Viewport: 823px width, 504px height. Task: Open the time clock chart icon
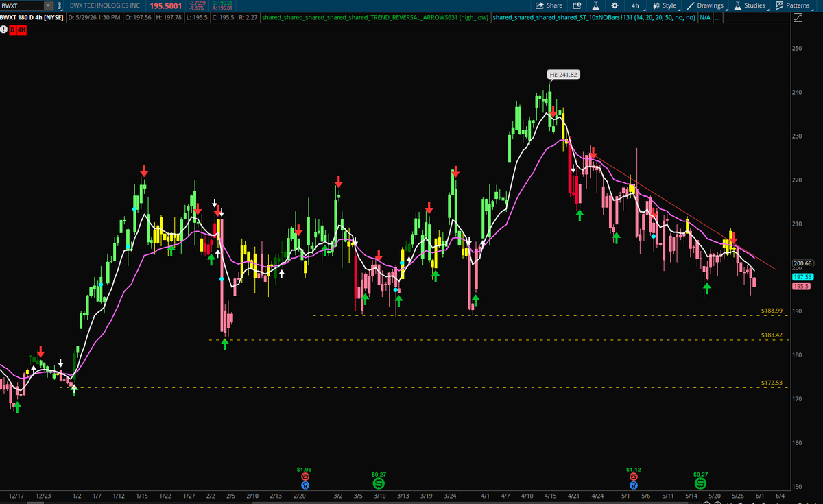[576, 5]
